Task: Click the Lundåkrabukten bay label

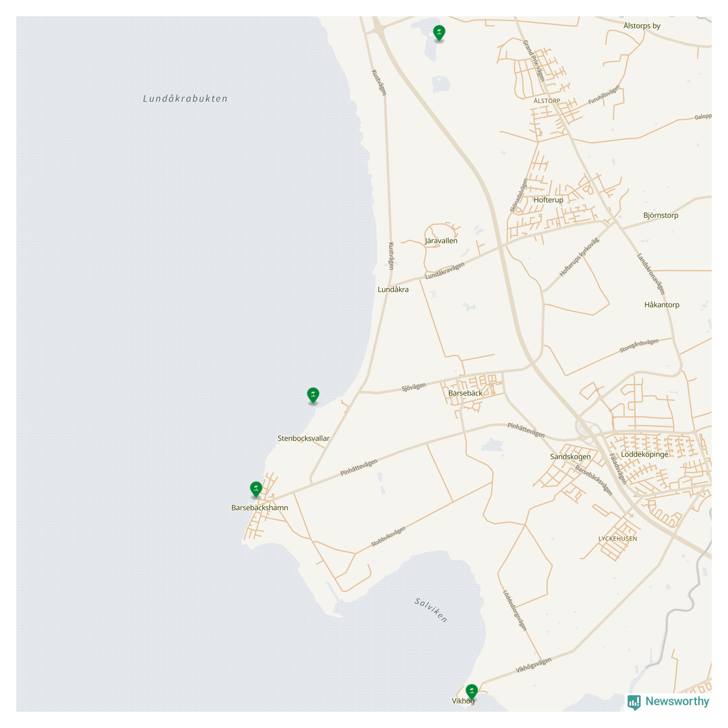Action: (x=185, y=99)
